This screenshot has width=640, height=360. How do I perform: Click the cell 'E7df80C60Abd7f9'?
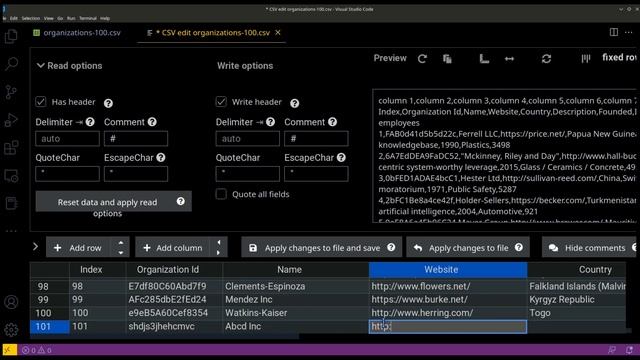[174, 286]
